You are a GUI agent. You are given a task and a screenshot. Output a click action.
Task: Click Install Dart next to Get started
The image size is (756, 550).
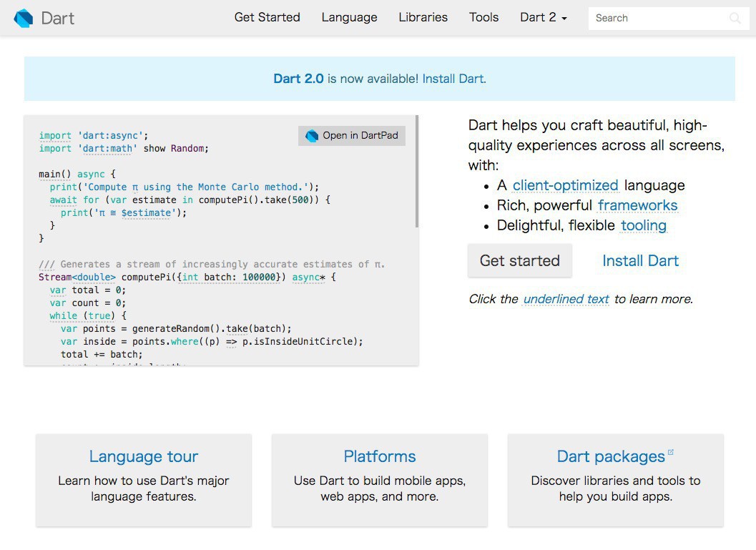640,261
